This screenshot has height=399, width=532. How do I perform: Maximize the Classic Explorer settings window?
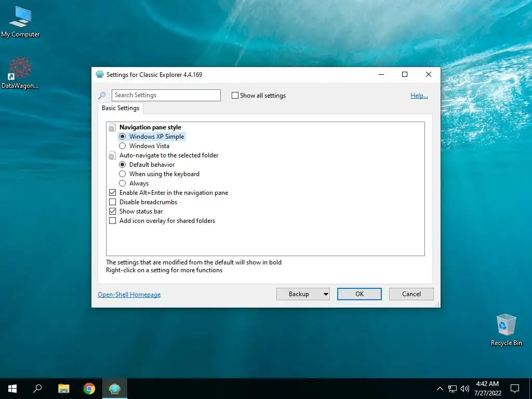point(405,75)
